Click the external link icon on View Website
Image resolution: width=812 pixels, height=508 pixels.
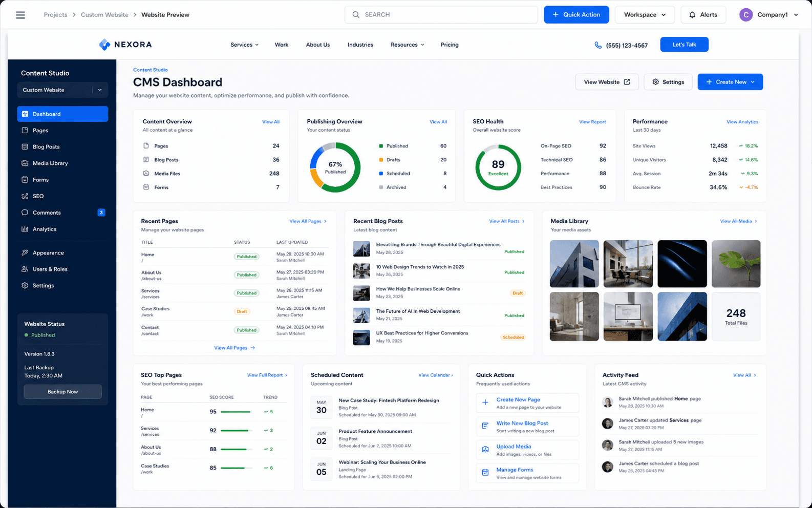[x=627, y=82]
